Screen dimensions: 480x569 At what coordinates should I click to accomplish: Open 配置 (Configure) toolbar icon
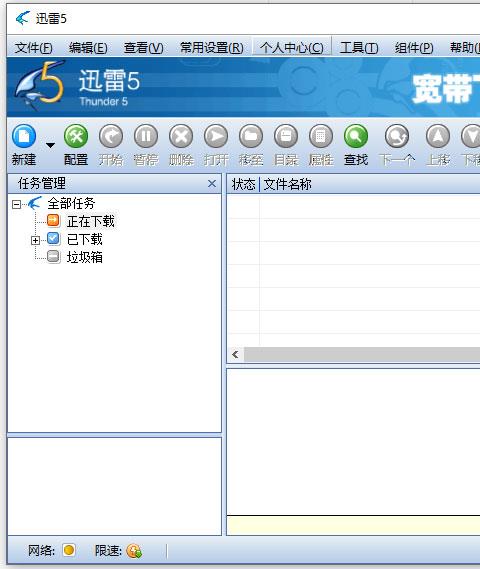point(76,136)
